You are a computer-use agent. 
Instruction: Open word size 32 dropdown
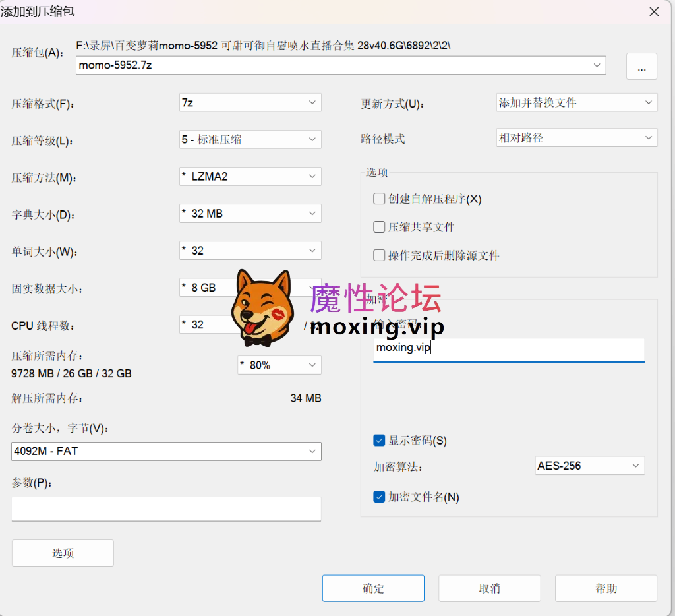point(250,251)
